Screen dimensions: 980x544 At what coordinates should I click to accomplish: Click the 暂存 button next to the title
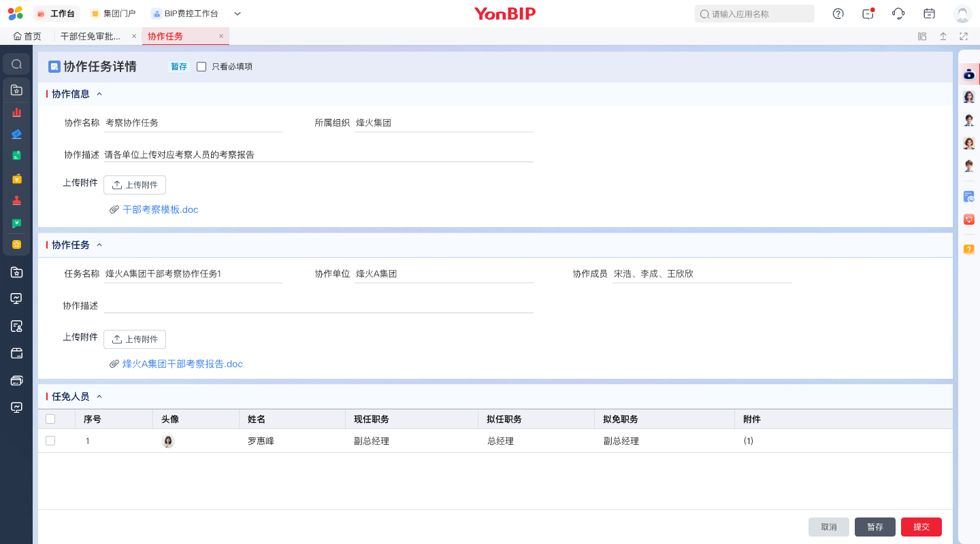179,67
